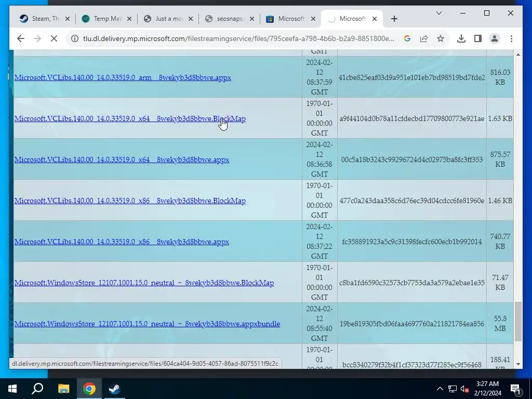Open File Explorer from taskbar
This screenshot has width=532, height=399.
click(x=63, y=389)
